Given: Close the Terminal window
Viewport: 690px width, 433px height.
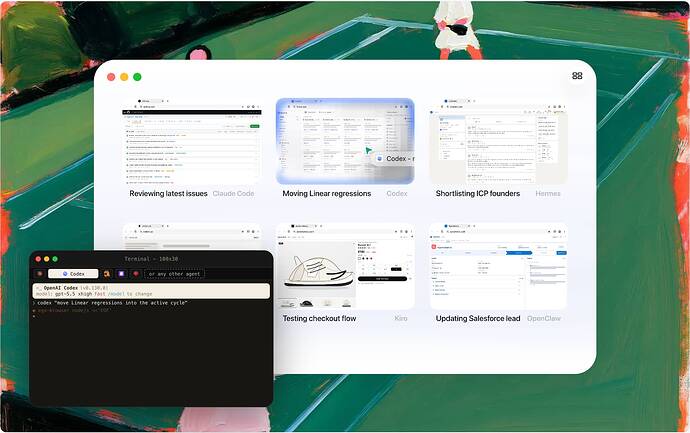Looking at the screenshot, I should point(38,259).
